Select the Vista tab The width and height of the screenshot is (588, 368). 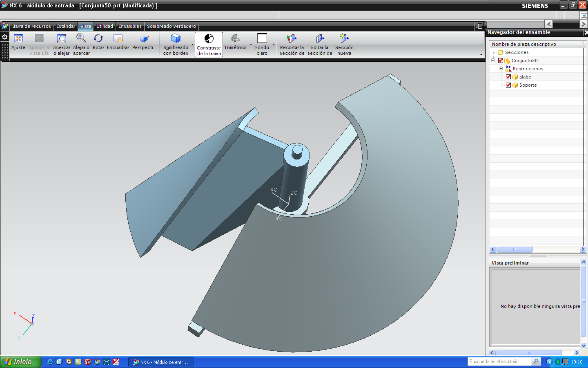point(86,26)
